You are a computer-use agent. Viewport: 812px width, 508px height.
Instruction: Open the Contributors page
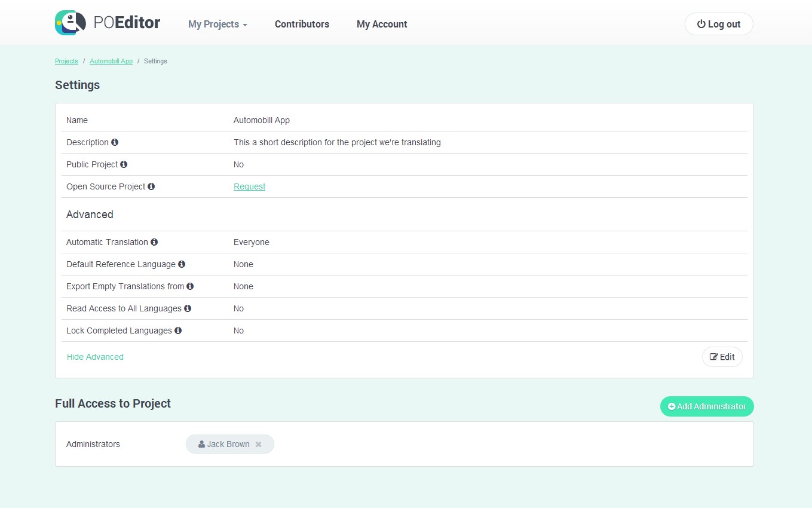coord(302,25)
